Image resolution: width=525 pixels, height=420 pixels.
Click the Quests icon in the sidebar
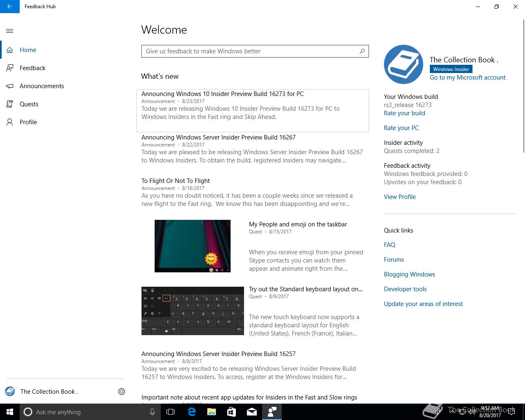[x=10, y=104]
